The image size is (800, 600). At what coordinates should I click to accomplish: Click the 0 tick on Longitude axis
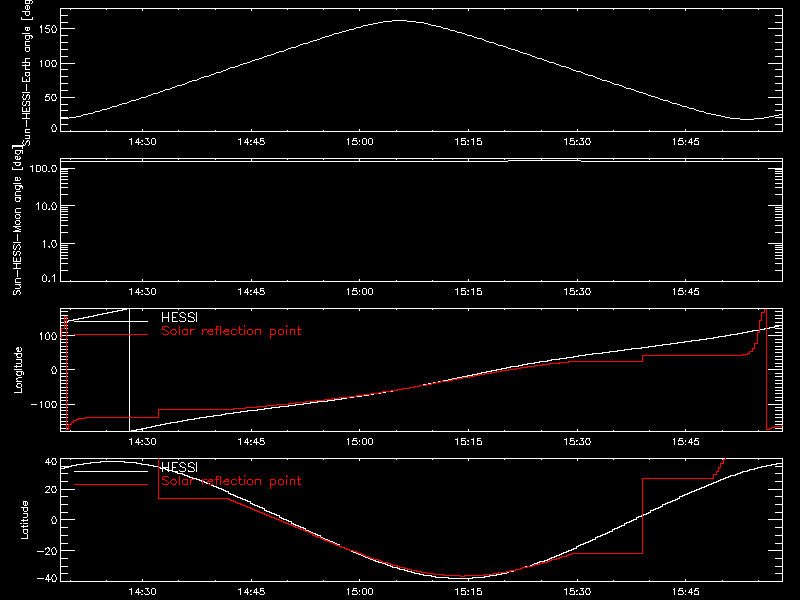54,370
